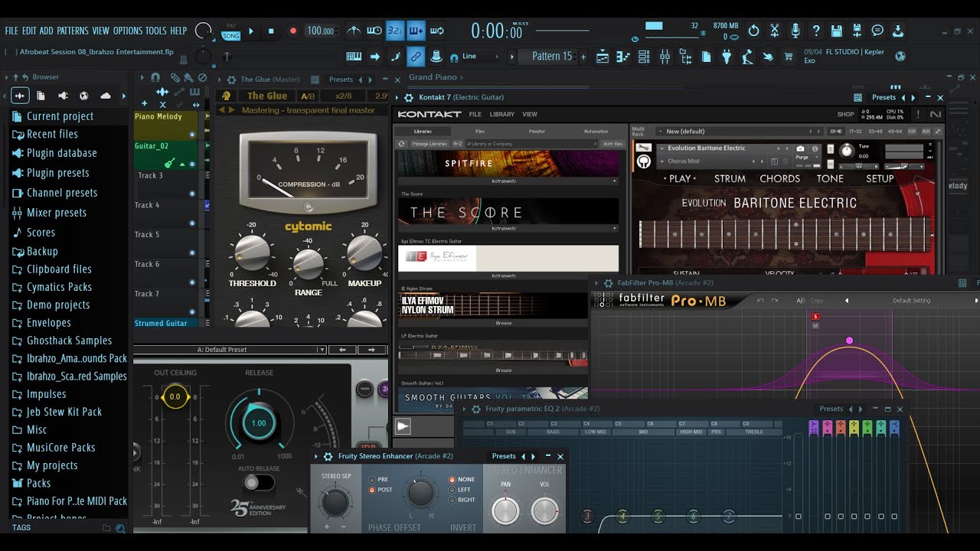980x551 pixels.
Task: Toggle the typing keyboard to piano icon
Action: [354, 57]
